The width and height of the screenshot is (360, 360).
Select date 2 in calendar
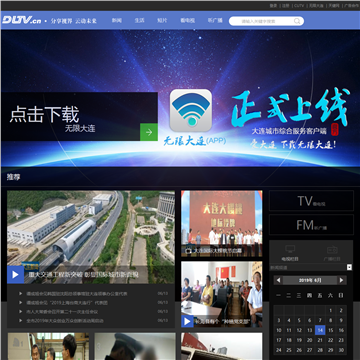pos(341,311)
